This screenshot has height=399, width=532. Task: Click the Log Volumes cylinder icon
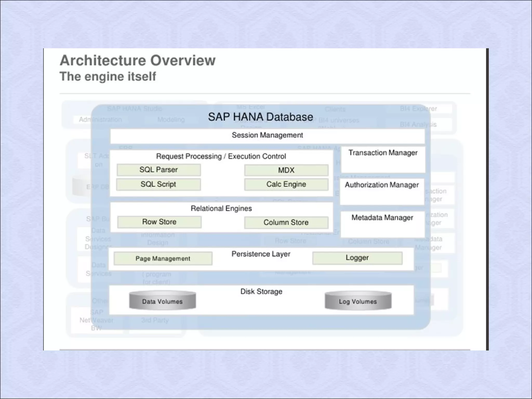click(358, 301)
